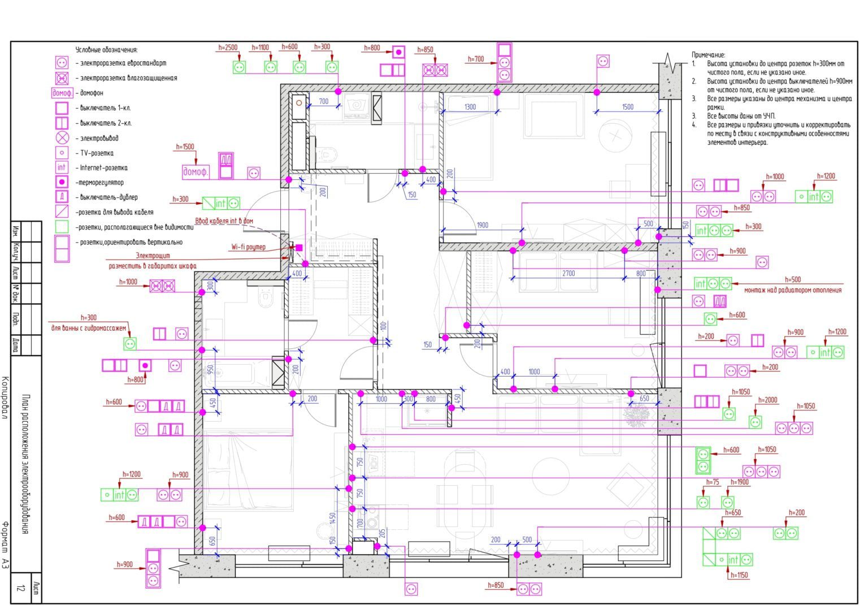Click the green hydromassage bath socket
Image resolution: width=868 pixels, height=614 pixels.
130,343
